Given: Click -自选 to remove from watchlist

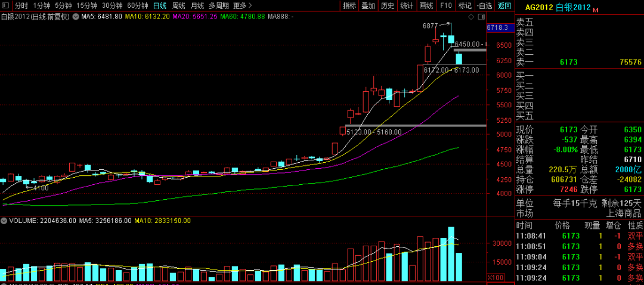Looking at the screenshot, I should 485,6.
